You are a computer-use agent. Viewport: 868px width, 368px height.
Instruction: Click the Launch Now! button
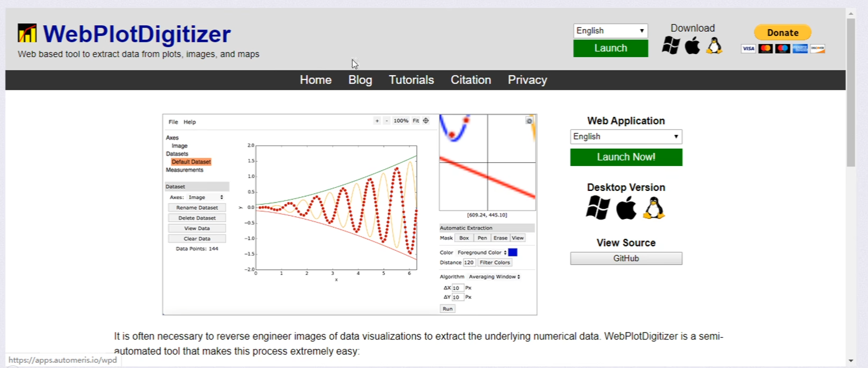point(626,157)
